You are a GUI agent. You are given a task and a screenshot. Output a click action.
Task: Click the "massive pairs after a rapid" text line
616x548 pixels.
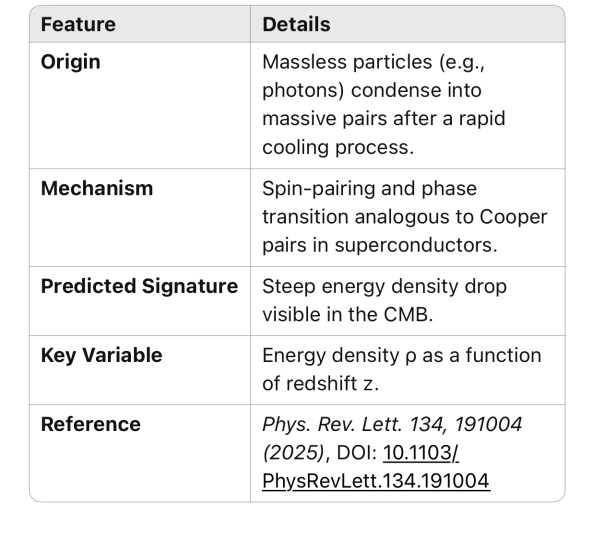click(x=383, y=118)
